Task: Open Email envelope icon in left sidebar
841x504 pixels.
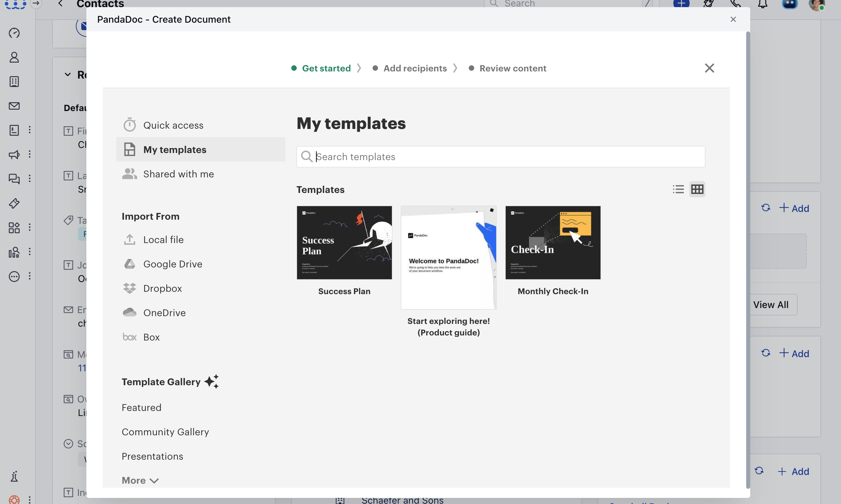Action: pyautogui.click(x=14, y=106)
